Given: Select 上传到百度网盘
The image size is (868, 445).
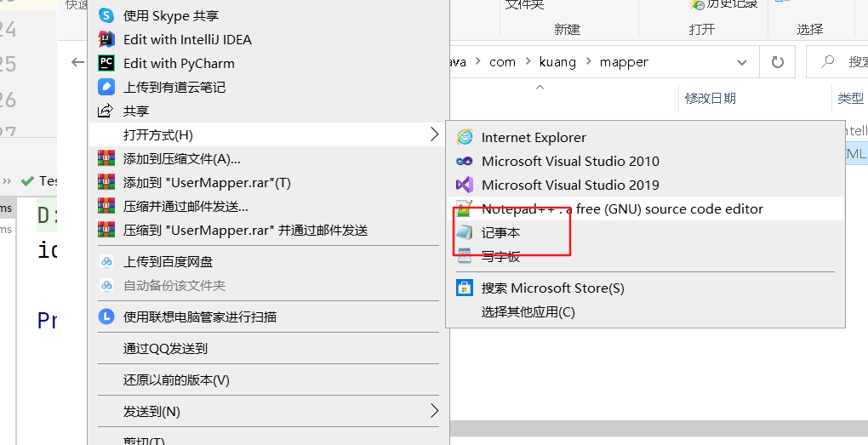Looking at the screenshot, I should click(268, 261).
